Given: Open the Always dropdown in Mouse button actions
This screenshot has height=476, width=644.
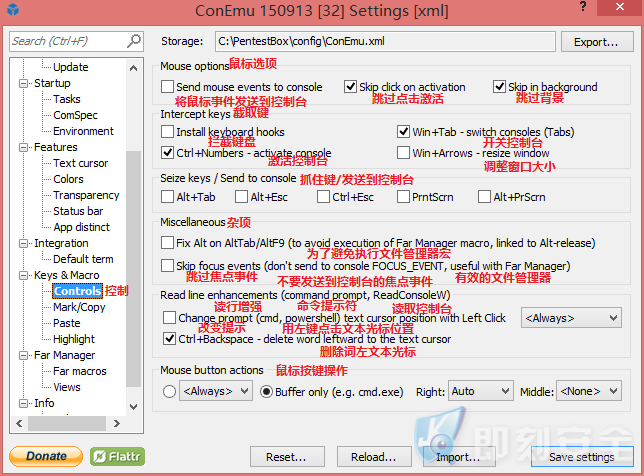Looking at the screenshot, I should point(216,391).
